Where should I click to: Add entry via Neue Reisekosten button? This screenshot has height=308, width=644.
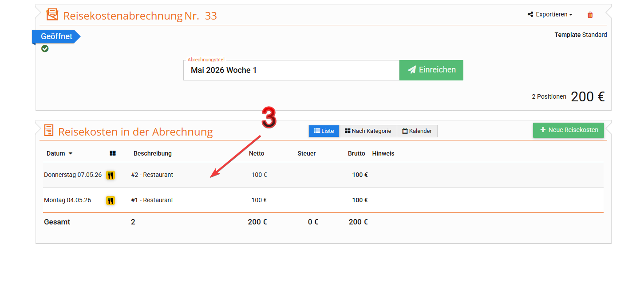click(x=569, y=130)
